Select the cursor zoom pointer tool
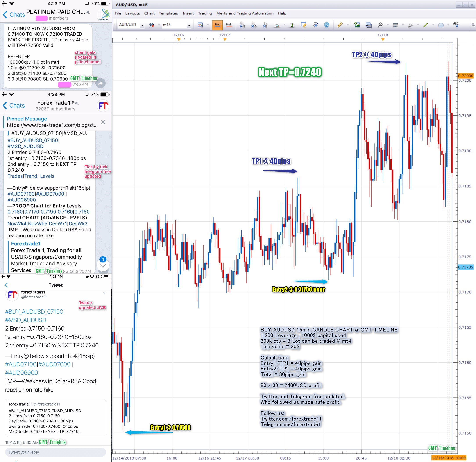476x462 pixels. (265, 25)
